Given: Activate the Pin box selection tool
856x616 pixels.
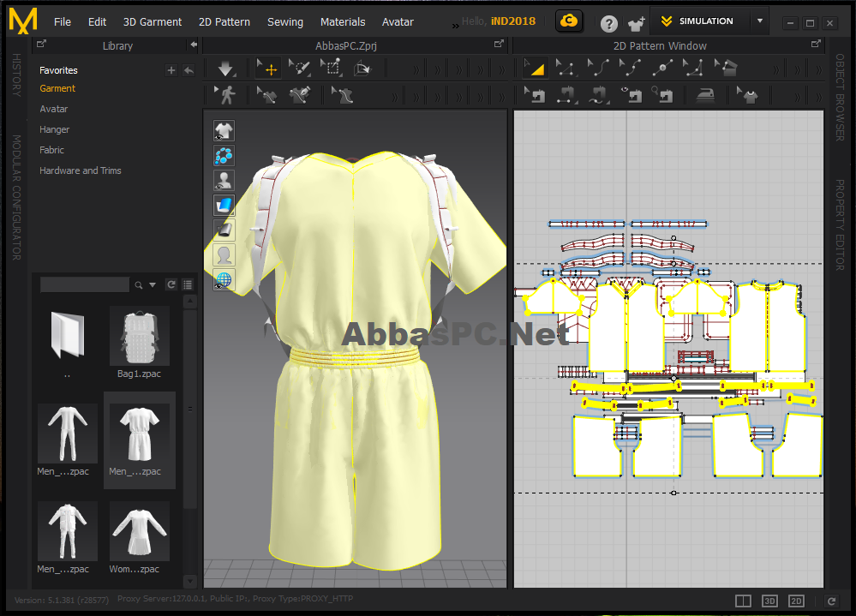Looking at the screenshot, I should [x=331, y=69].
